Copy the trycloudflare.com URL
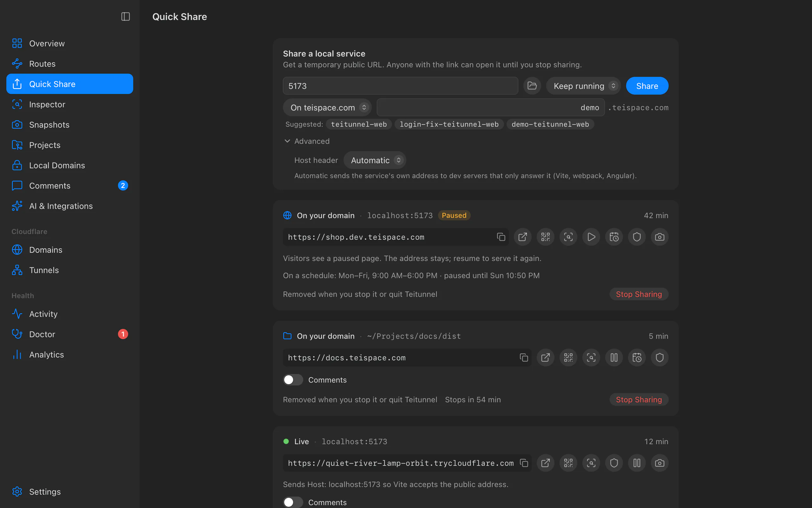 click(x=524, y=463)
